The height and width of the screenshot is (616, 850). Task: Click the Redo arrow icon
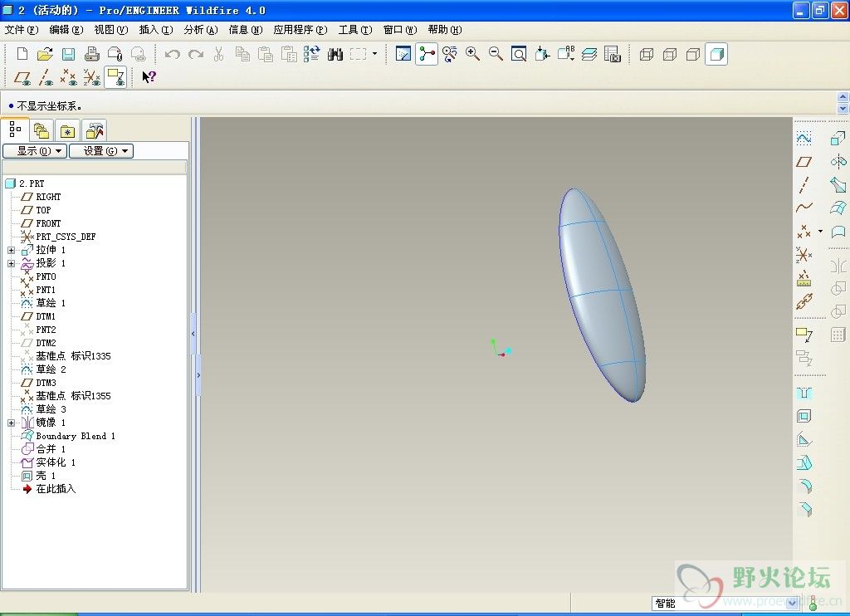(x=196, y=54)
